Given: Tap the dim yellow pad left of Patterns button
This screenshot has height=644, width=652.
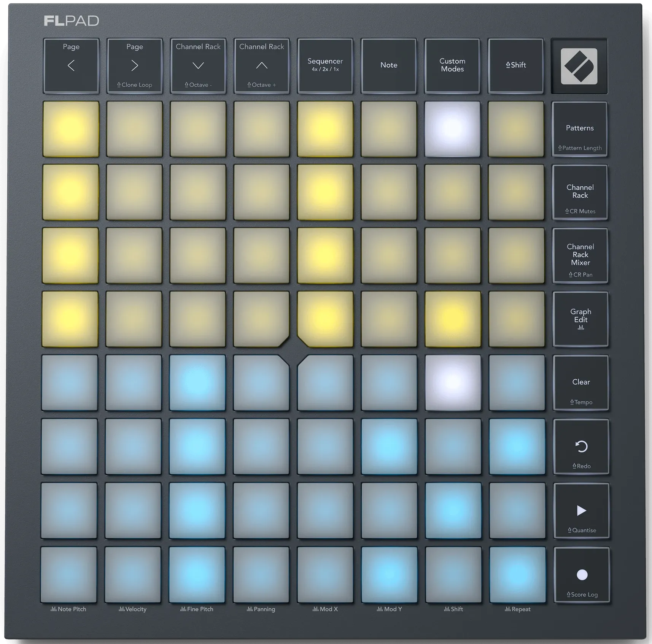Looking at the screenshot, I should (x=516, y=129).
